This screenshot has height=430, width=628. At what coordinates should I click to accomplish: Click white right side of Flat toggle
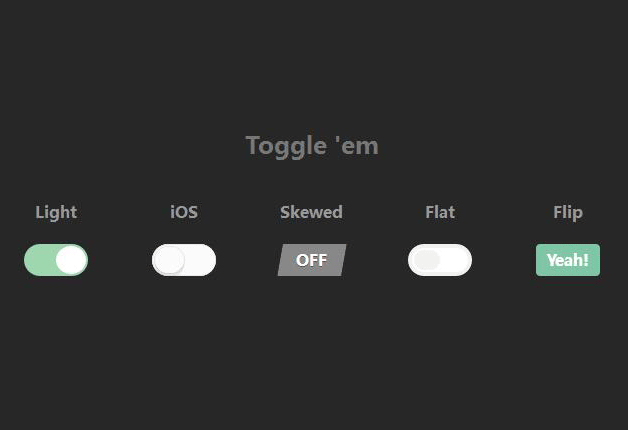456,260
